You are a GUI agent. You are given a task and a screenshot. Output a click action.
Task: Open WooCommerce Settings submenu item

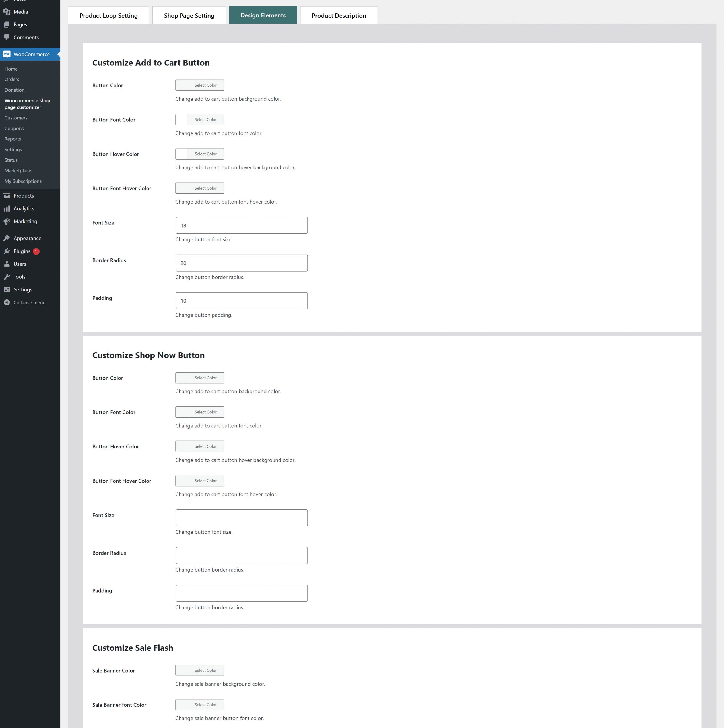pos(13,150)
